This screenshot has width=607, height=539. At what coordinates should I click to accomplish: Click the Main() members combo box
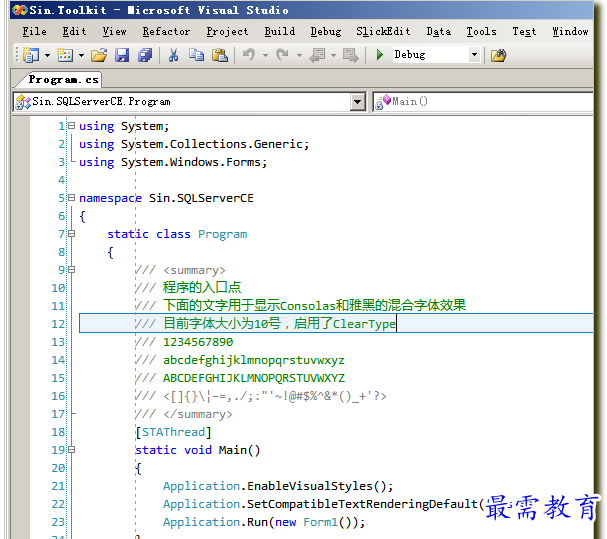coord(483,102)
